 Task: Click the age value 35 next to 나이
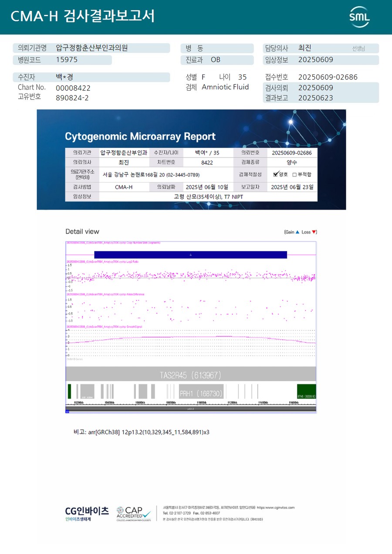pos(243,77)
